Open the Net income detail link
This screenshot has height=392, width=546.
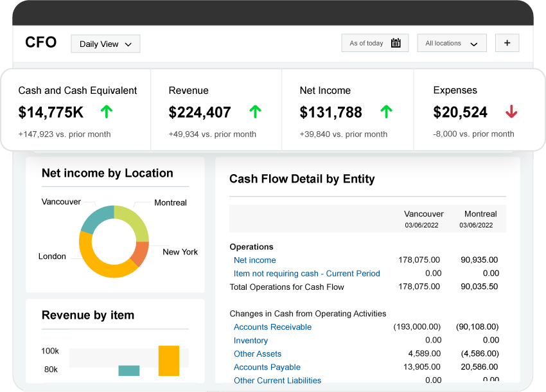254,260
